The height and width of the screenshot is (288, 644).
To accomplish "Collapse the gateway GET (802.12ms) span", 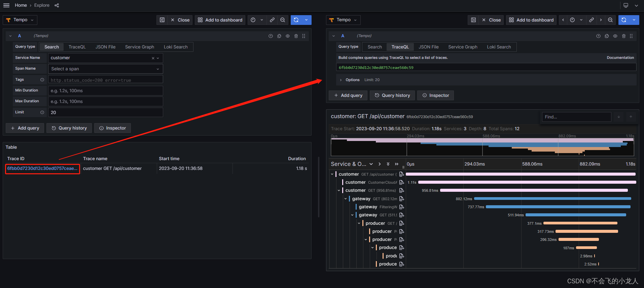I will (x=346, y=199).
